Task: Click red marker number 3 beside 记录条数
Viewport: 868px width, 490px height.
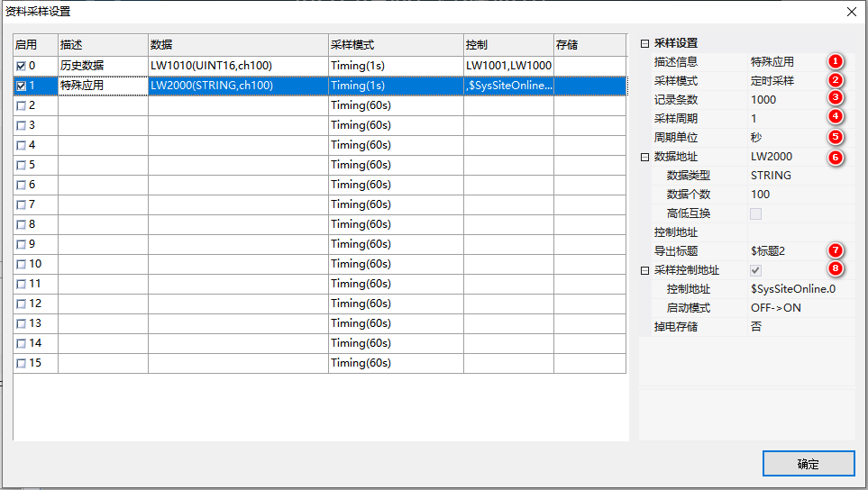Action: 836,98
